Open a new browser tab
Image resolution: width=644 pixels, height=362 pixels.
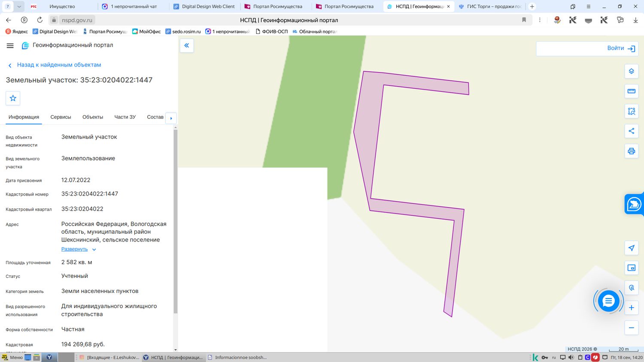tap(532, 6)
